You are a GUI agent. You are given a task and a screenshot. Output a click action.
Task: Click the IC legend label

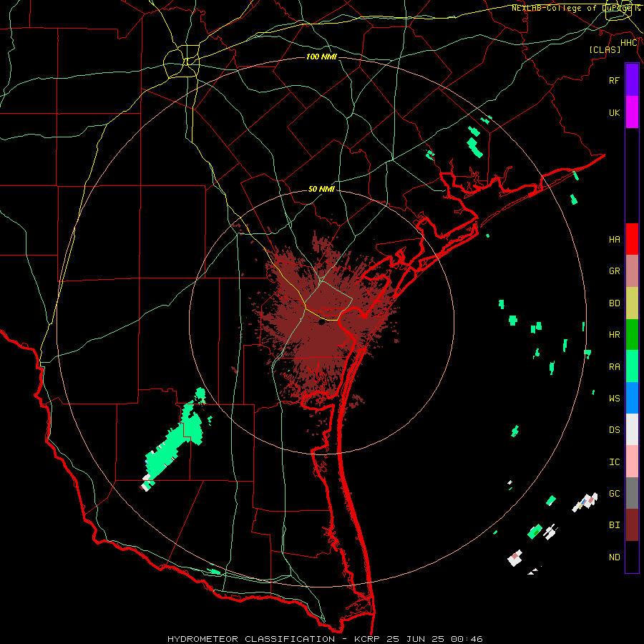click(614, 462)
